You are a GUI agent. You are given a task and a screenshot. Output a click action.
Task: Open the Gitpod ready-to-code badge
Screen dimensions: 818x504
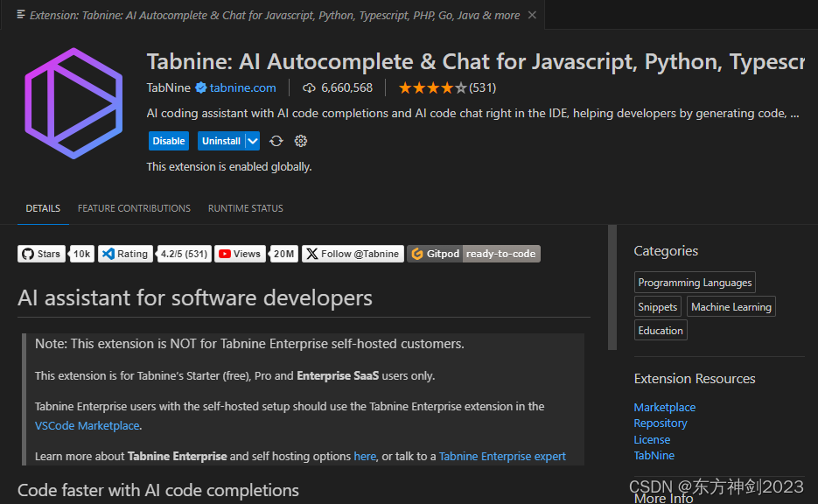(473, 254)
